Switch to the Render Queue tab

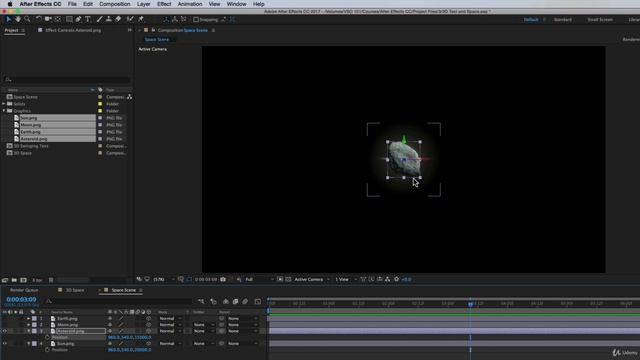click(x=24, y=290)
